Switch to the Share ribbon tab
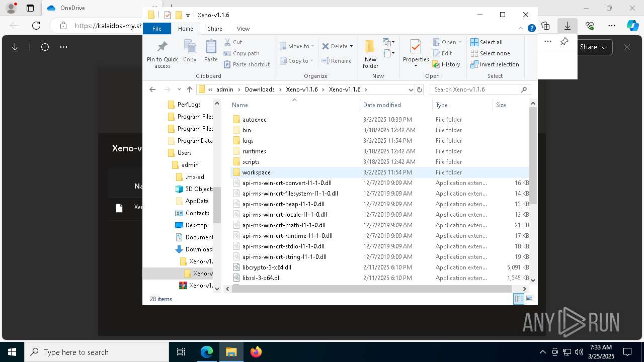This screenshot has width=644, height=362. pyautogui.click(x=215, y=29)
